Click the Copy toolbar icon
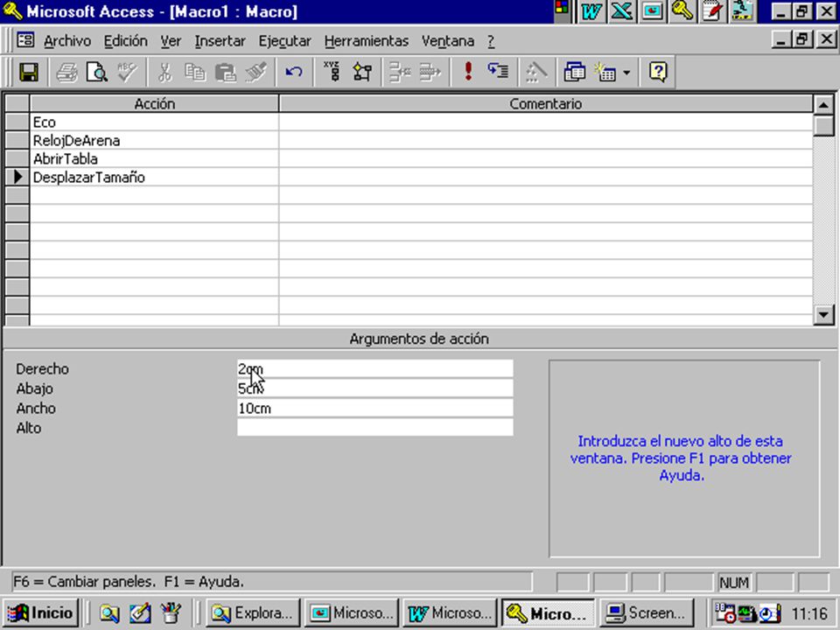The height and width of the screenshot is (630, 840). [x=195, y=72]
